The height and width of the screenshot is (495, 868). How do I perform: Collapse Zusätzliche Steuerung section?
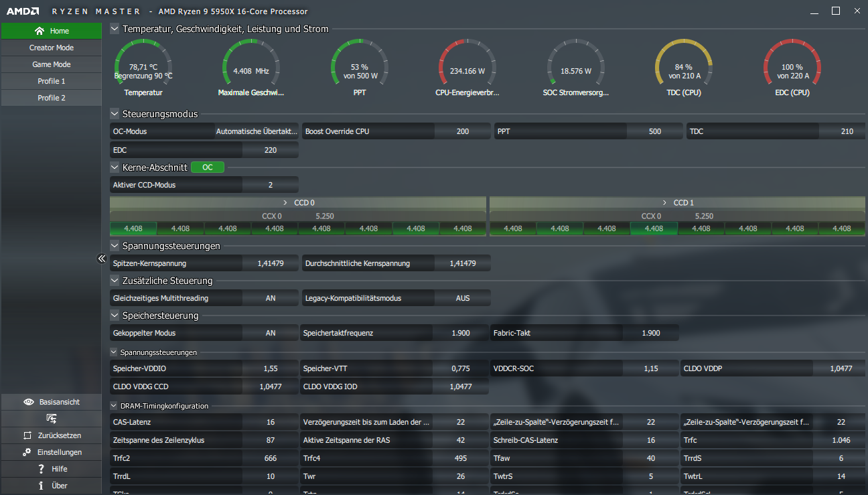coord(115,281)
